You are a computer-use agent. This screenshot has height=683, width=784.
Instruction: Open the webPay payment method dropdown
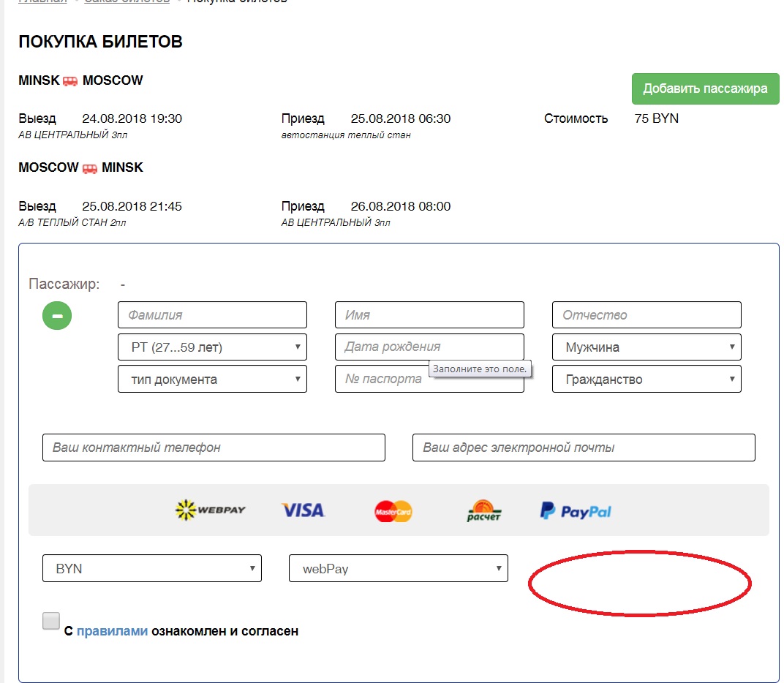click(x=399, y=568)
